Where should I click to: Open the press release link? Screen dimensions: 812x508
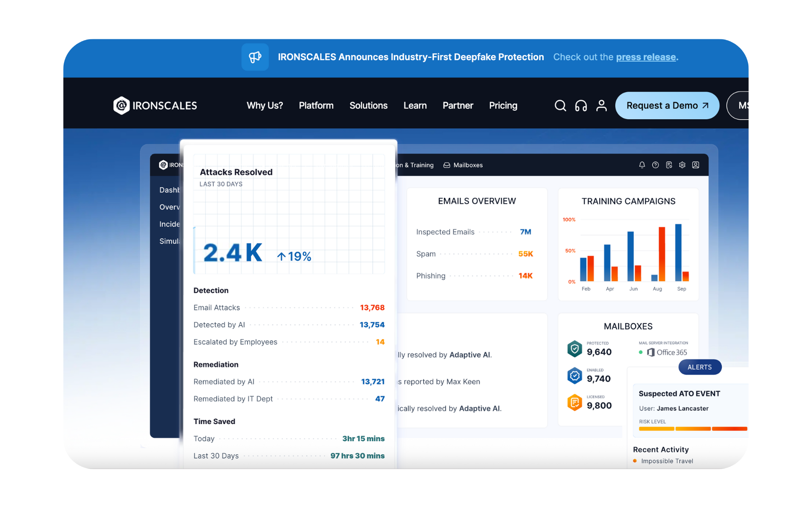pyautogui.click(x=646, y=57)
